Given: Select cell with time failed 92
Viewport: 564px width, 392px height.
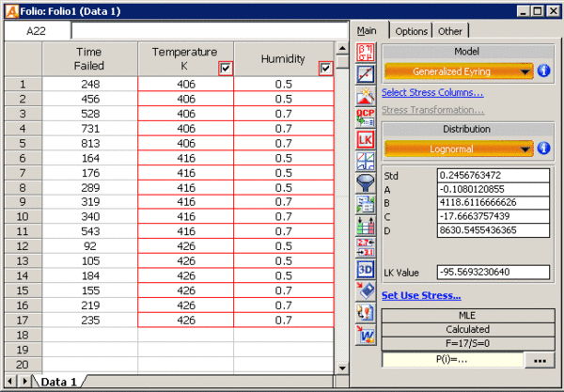Looking at the screenshot, I should click(90, 246).
